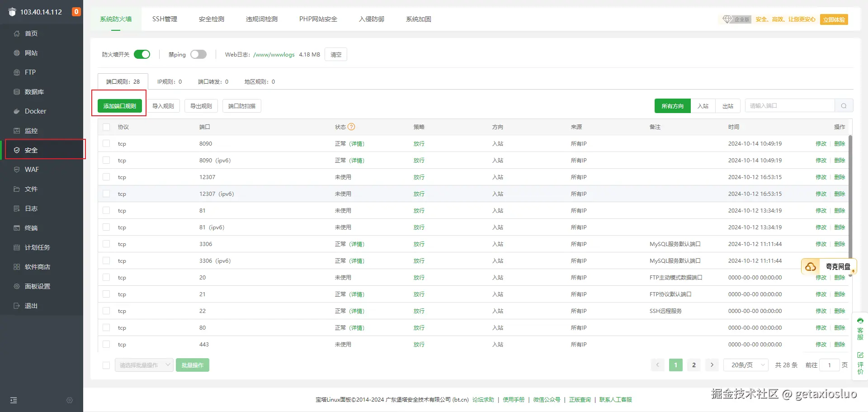Screen dimensions: 868x412
Task: Tick the checkbox for port 22 row
Action: point(106,311)
